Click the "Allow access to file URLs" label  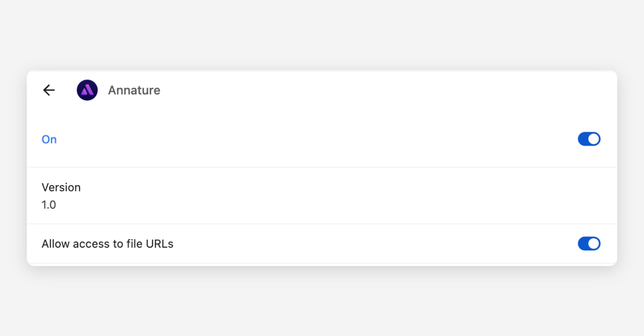107,244
